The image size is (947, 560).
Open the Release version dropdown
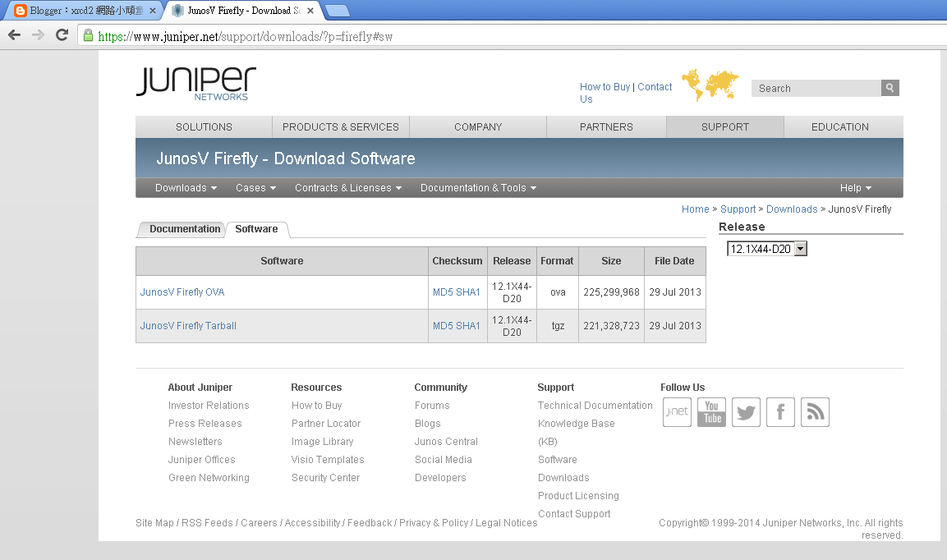pyautogui.click(x=767, y=249)
